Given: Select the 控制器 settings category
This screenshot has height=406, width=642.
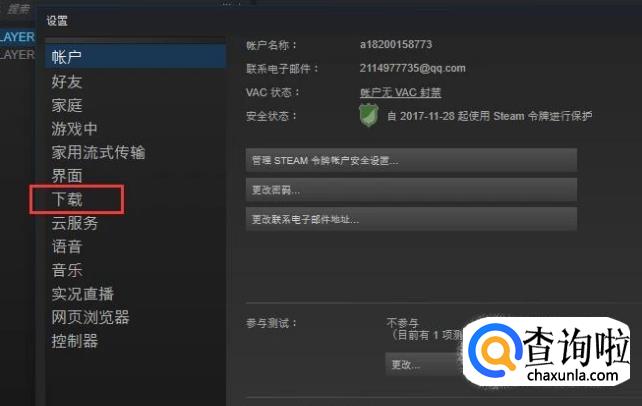Looking at the screenshot, I should [x=75, y=341].
